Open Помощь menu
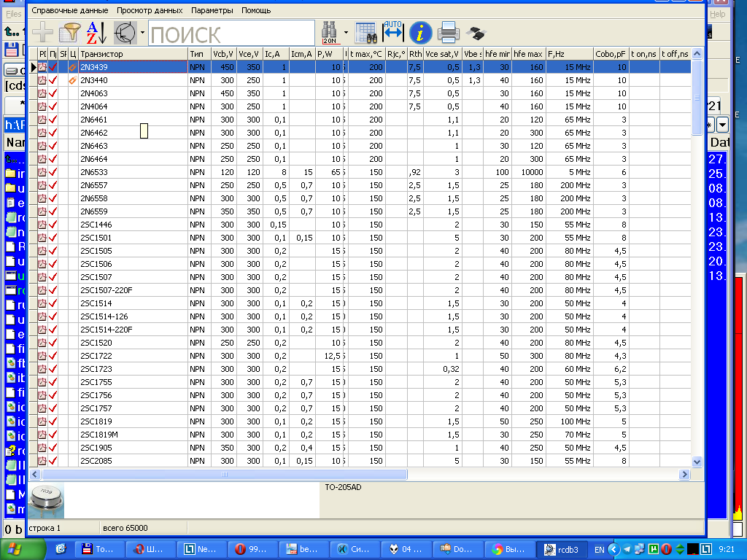This screenshot has height=560, width=747. tap(256, 10)
